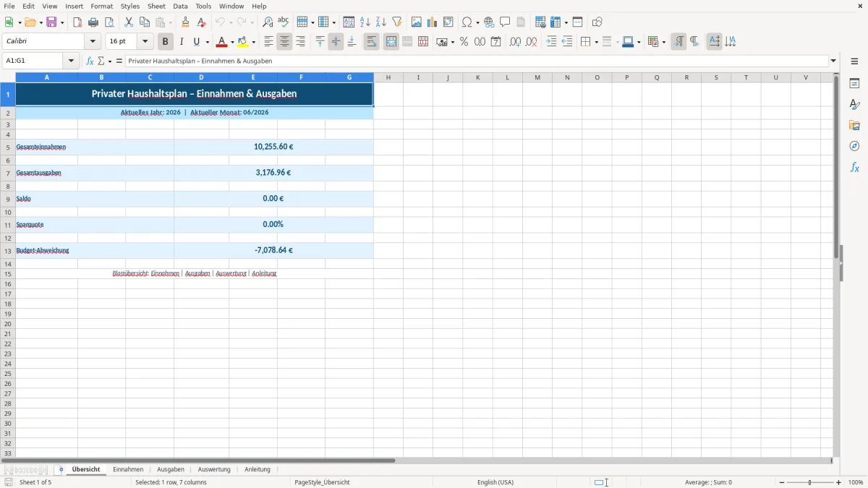Viewport: 868px width, 488px height.
Task: Adjust the zoom slider
Action: click(810, 482)
